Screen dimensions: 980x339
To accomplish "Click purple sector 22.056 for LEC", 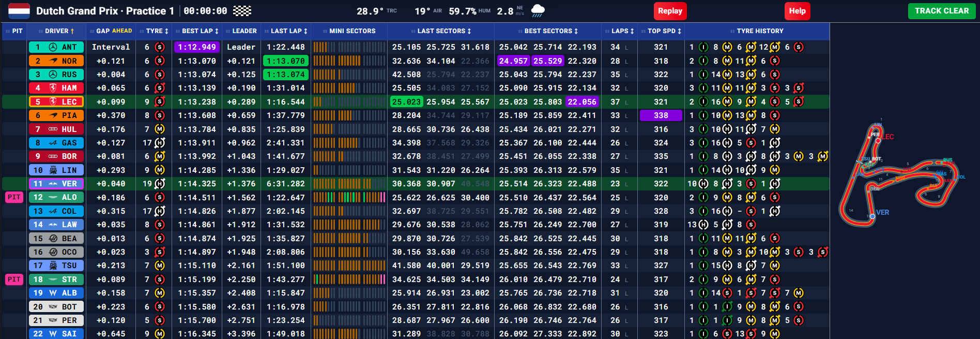I will pyautogui.click(x=582, y=102).
